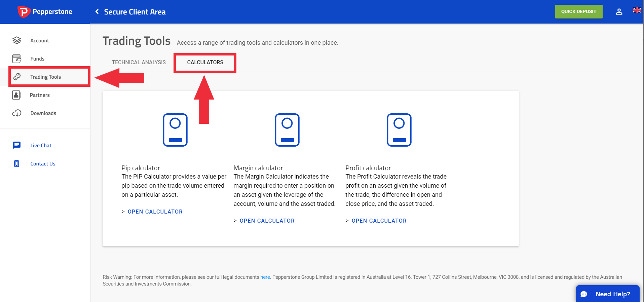Screen dimensions: 644x302
Task: Open the Margin calculator via Open Calculator
Action: coord(267,221)
